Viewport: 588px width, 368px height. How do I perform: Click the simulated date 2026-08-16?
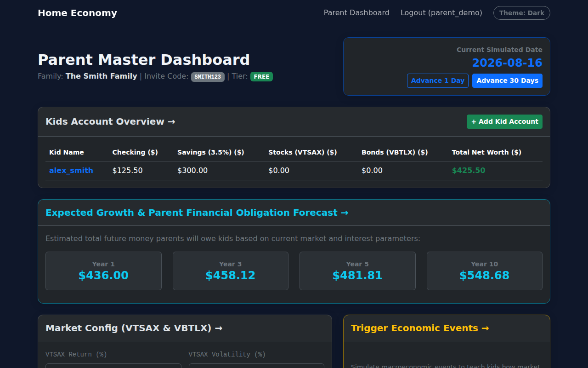pos(507,63)
